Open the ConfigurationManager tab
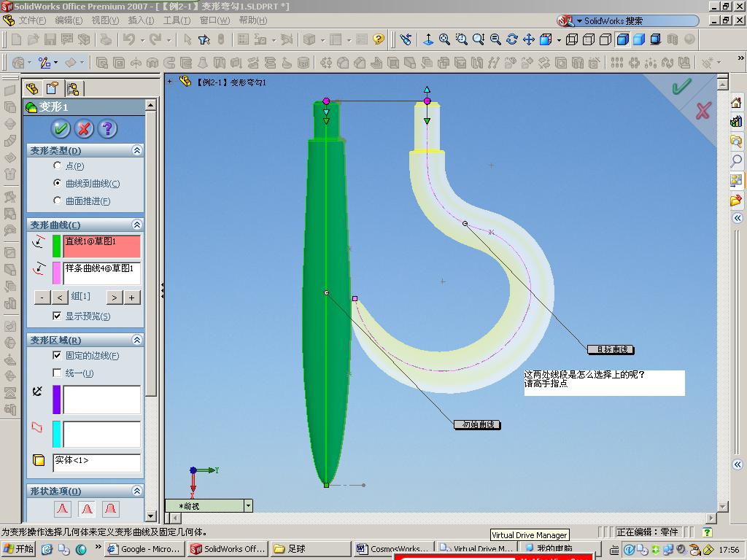 [x=74, y=88]
